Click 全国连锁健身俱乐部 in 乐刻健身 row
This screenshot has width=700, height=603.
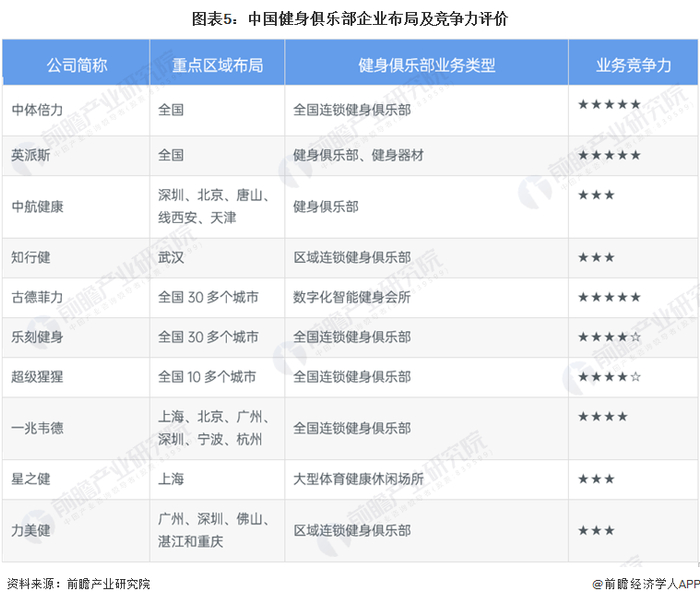(352, 337)
